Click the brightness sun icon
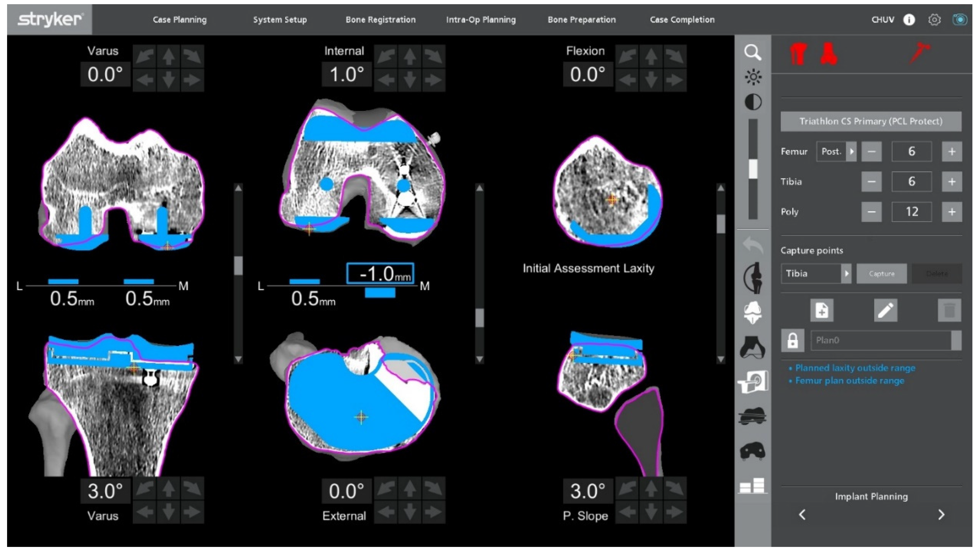The height and width of the screenshot is (554, 980). point(753,77)
